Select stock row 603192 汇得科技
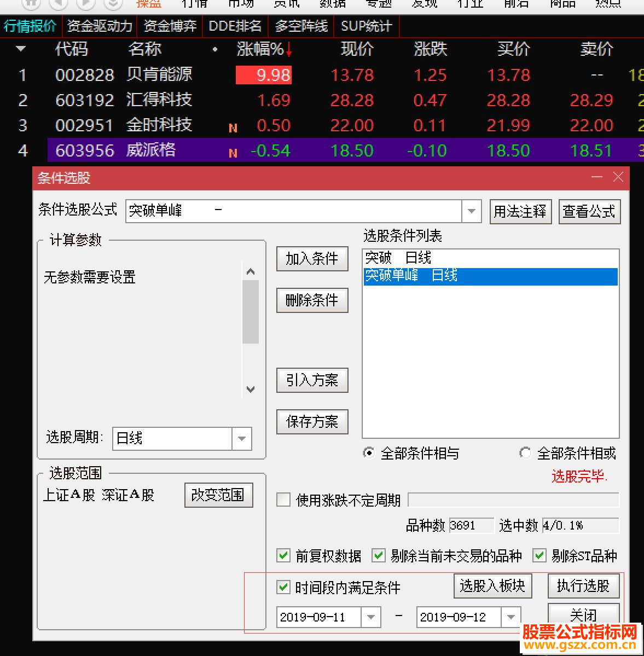Image resolution: width=644 pixels, height=656 pixels. click(x=322, y=101)
